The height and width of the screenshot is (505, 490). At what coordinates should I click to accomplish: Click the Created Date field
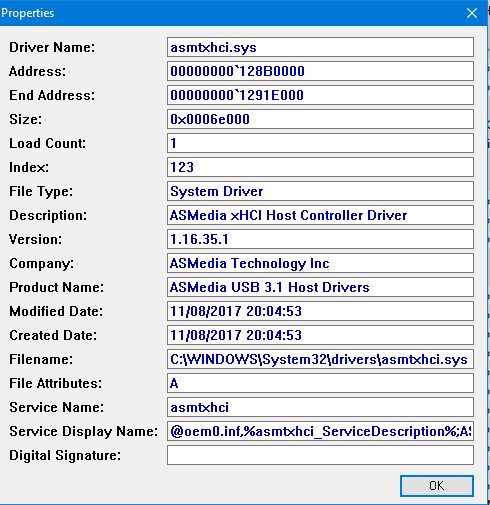pyautogui.click(x=320, y=335)
